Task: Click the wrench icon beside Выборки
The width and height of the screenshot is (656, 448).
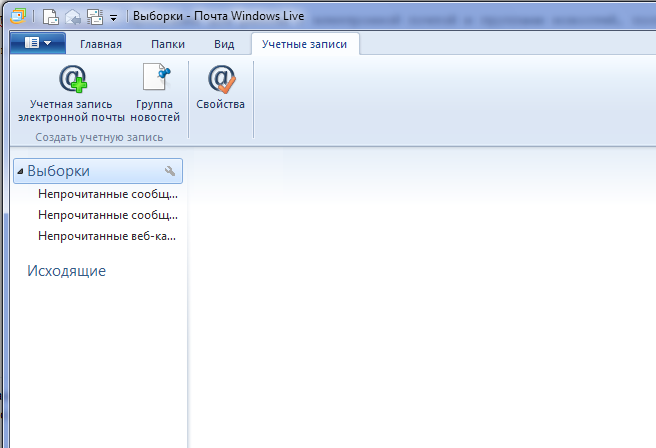Action: pyautogui.click(x=170, y=171)
